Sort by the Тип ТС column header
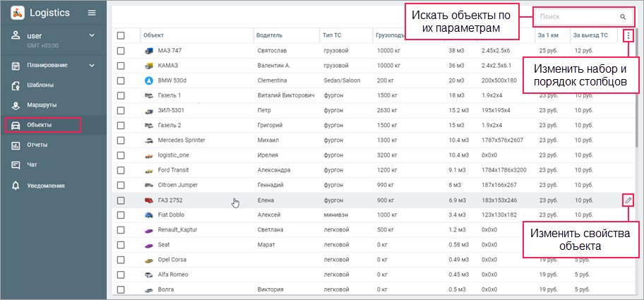This screenshot has width=644, height=300. pos(332,35)
